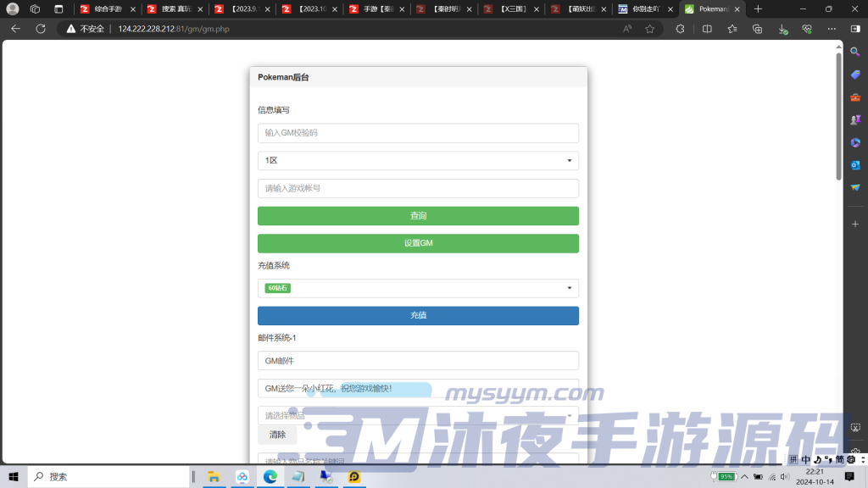Open Outlook from the Edge sidebar
The image size is (868, 488).
pos(855,164)
